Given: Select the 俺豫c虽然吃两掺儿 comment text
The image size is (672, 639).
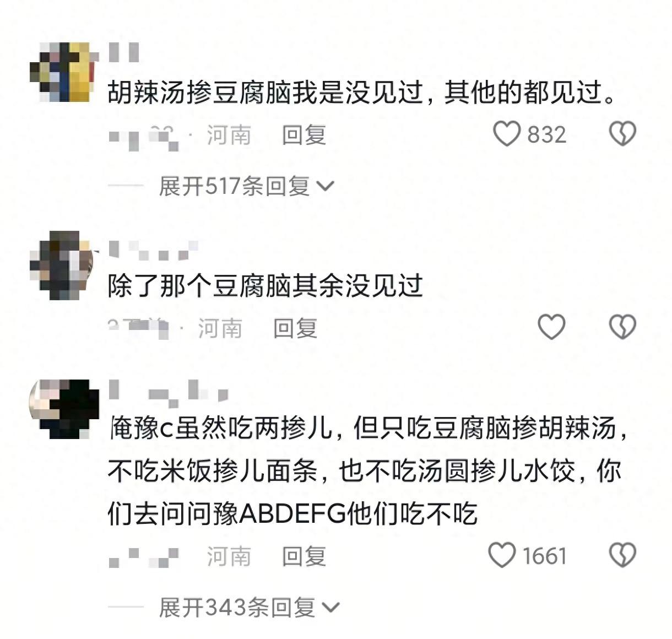Looking at the screenshot, I should [367, 472].
